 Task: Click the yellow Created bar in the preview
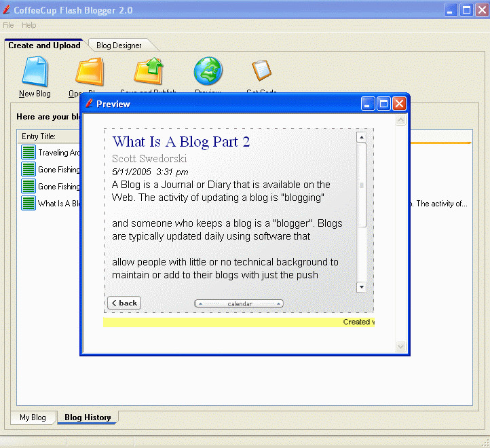[x=239, y=322]
